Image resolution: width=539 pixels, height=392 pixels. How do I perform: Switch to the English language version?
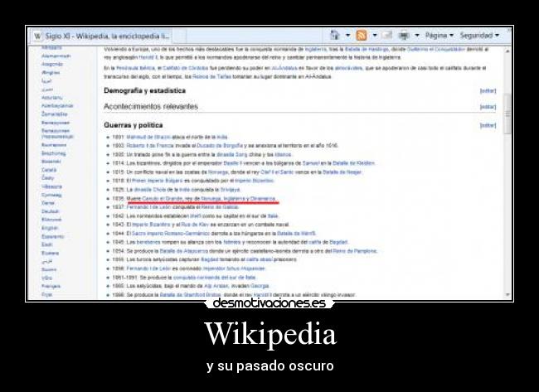50,228
